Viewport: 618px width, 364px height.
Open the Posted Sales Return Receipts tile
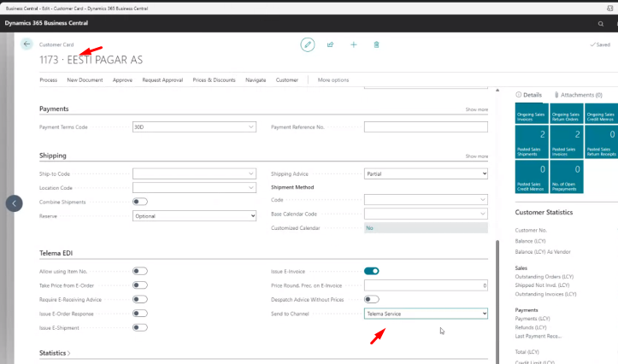tap(601, 142)
